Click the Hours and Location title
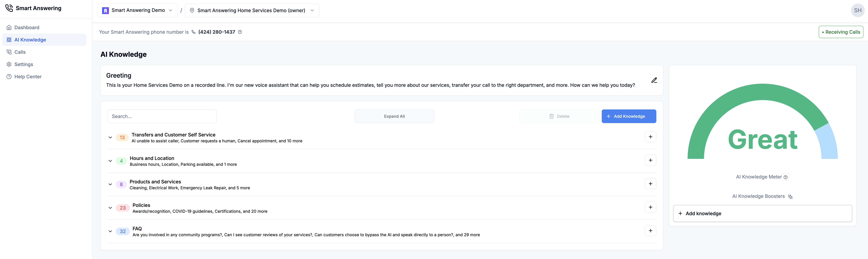868x259 pixels. point(152,158)
